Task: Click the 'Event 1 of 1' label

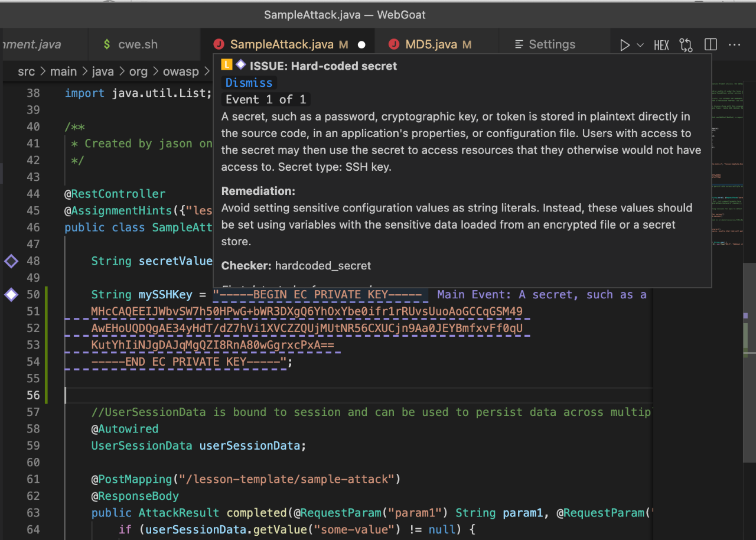Action: click(265, 99)
